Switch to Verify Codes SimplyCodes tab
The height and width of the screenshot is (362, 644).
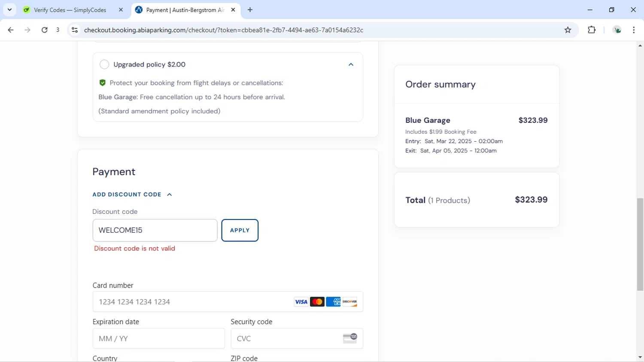click(70, 10)
